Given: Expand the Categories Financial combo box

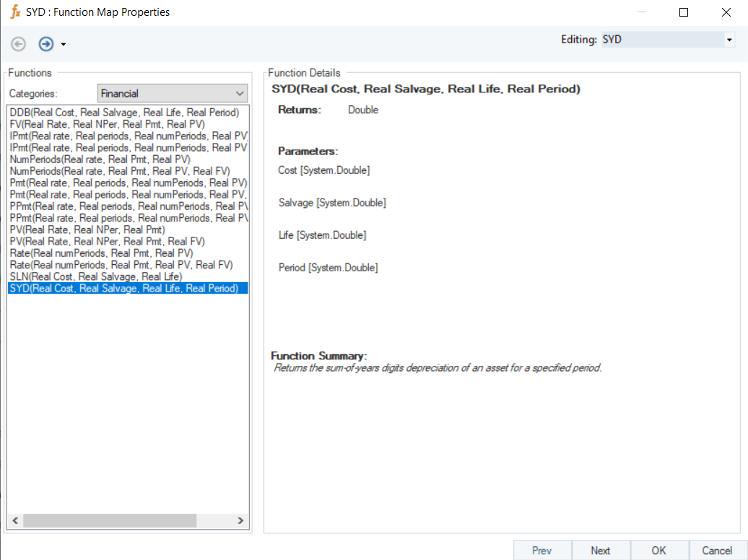Looking at the screenshot, I should (173, 94).
